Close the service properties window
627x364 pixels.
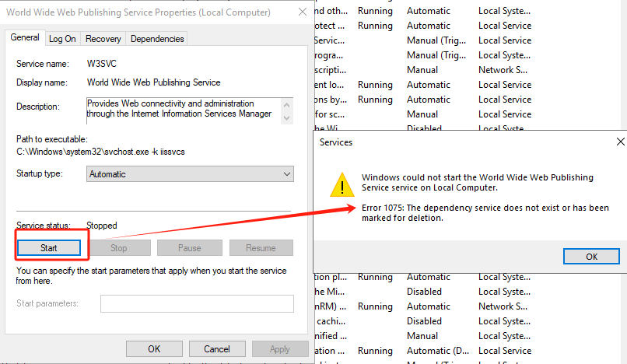303,12
